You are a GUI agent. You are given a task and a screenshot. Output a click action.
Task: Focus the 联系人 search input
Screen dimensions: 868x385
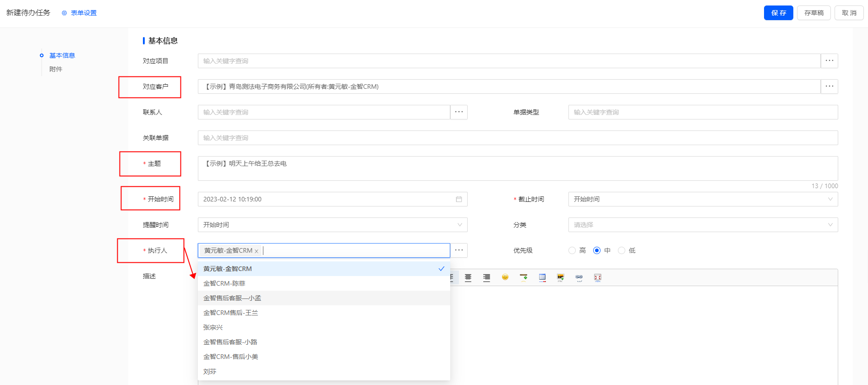(x=324, y=112)
